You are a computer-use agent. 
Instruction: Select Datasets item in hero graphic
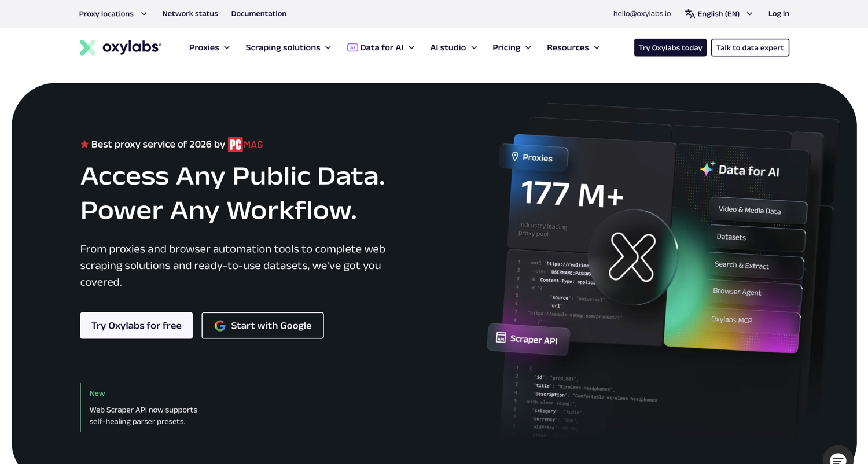(x=757, y=237)
